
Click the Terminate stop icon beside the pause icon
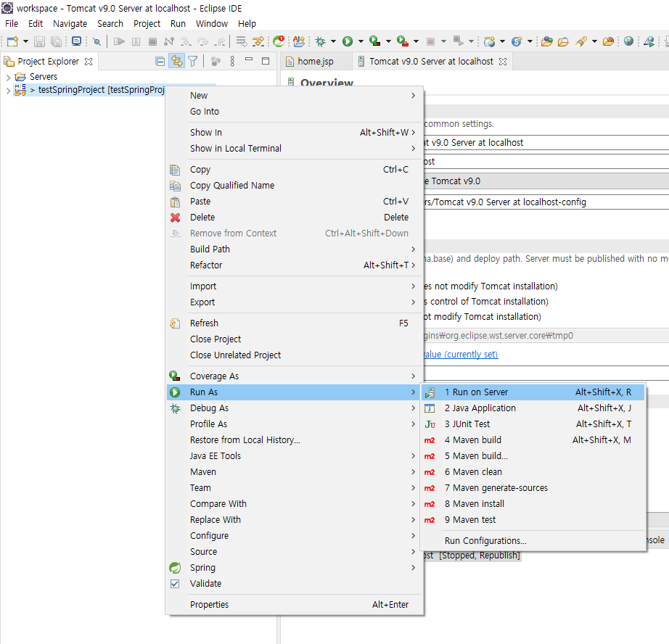(152, 41)
